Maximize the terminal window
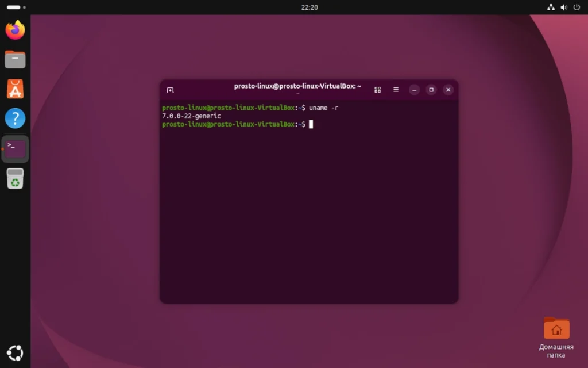Screen dimensions: 588x368 431,90
